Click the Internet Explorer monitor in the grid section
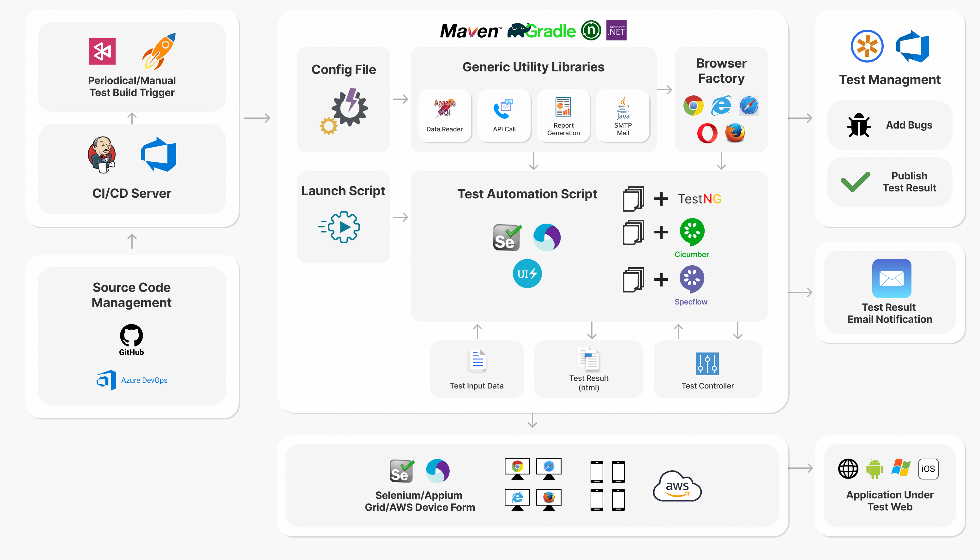980x560 pixels. pos(517,500)
